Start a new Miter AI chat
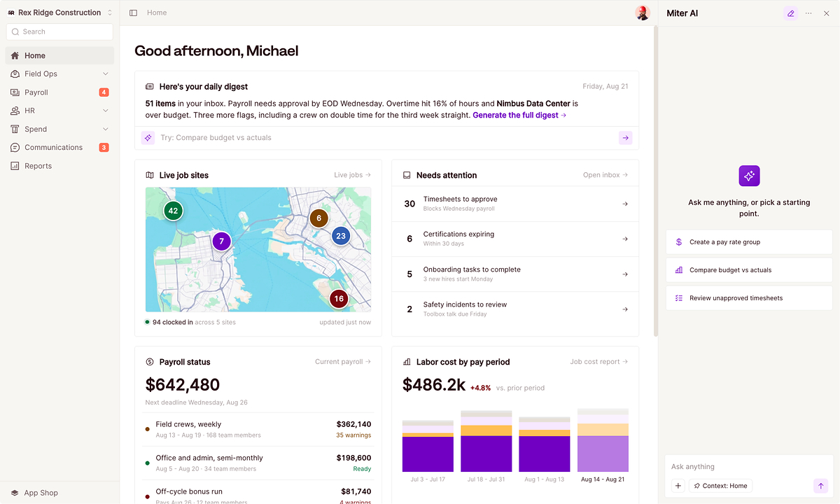Image resolution: width=840 pixels, height=504 pixels. 790,13
